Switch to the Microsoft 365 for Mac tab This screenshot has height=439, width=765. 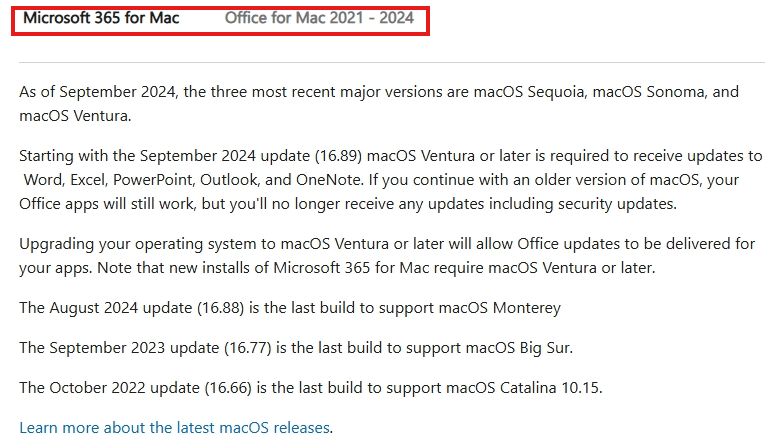pos(101,18)
